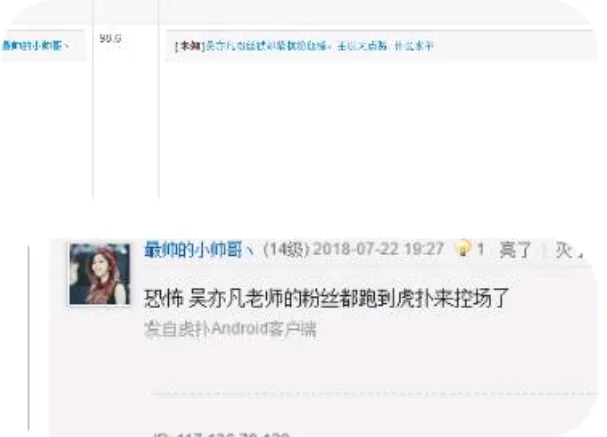The height and width of the screenshot is (437, 607).
Task: Click the light count number 1
Action: pyautogui.click(x=480, y=249)
